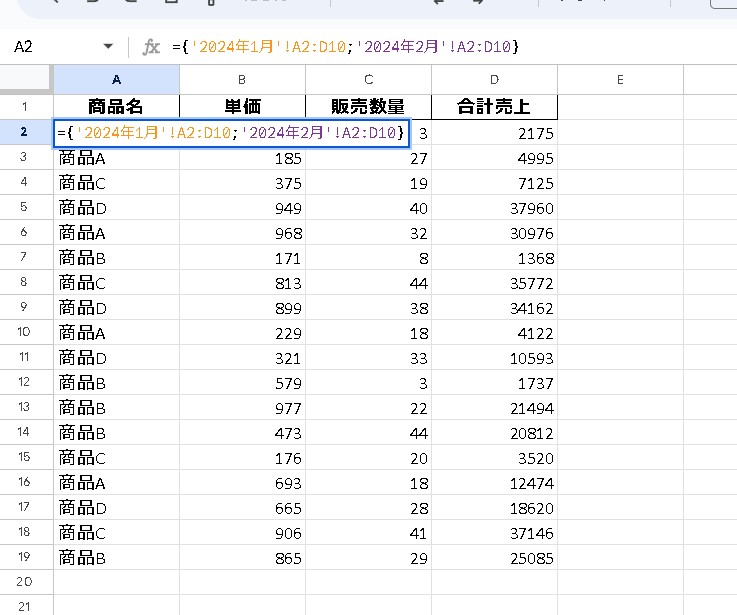The height and width of the screenshot is (615, 737).
Task: Click the fx function icon
Action: (x=152, y=47)
